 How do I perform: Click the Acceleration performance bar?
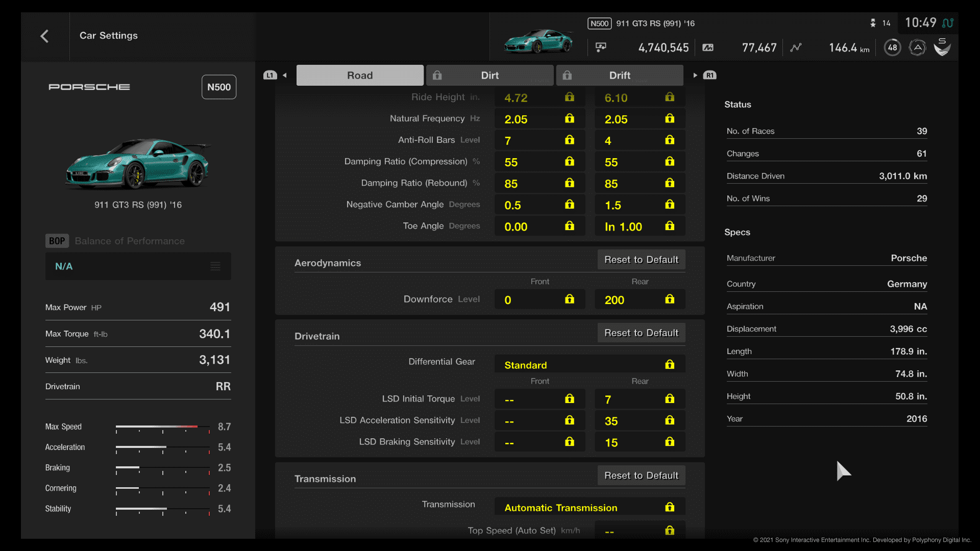point(163,447)
